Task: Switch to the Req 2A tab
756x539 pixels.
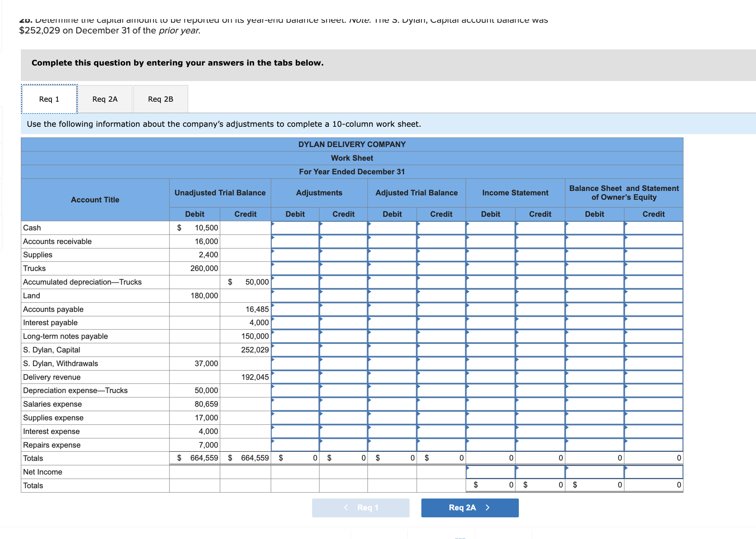Action: click(105, 99)
